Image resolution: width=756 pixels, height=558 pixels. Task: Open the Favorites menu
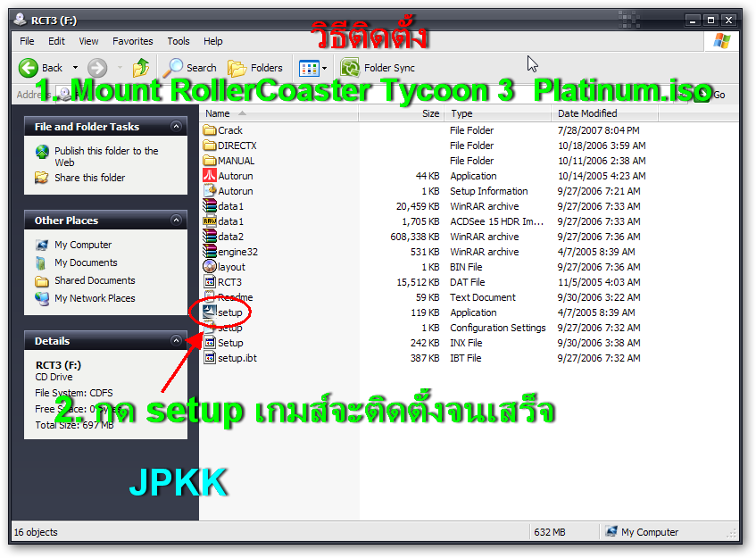[x=133, y=41]
